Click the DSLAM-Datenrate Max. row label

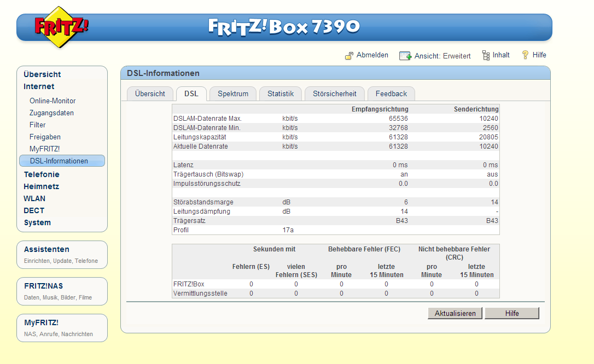207,119
